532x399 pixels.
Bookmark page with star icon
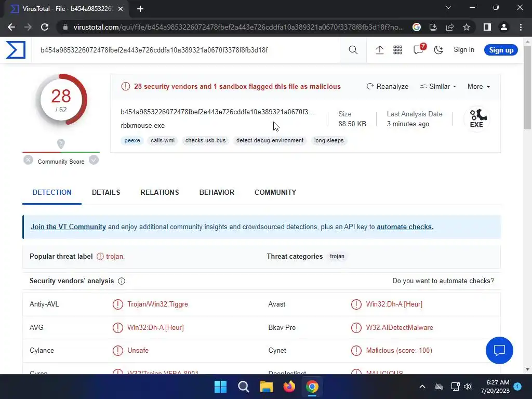tap(467, 27)
